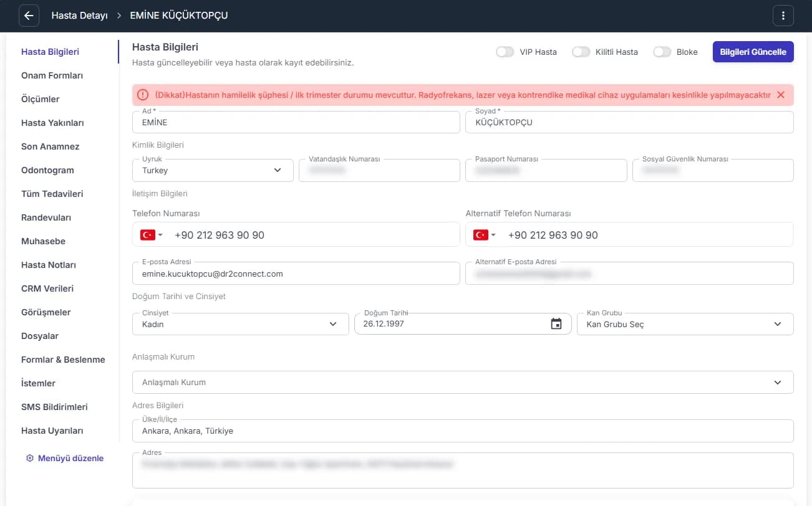Click the Hasta Detayı breadcrumb
This screenshot has width=812, height=506.
coord(79,16)
